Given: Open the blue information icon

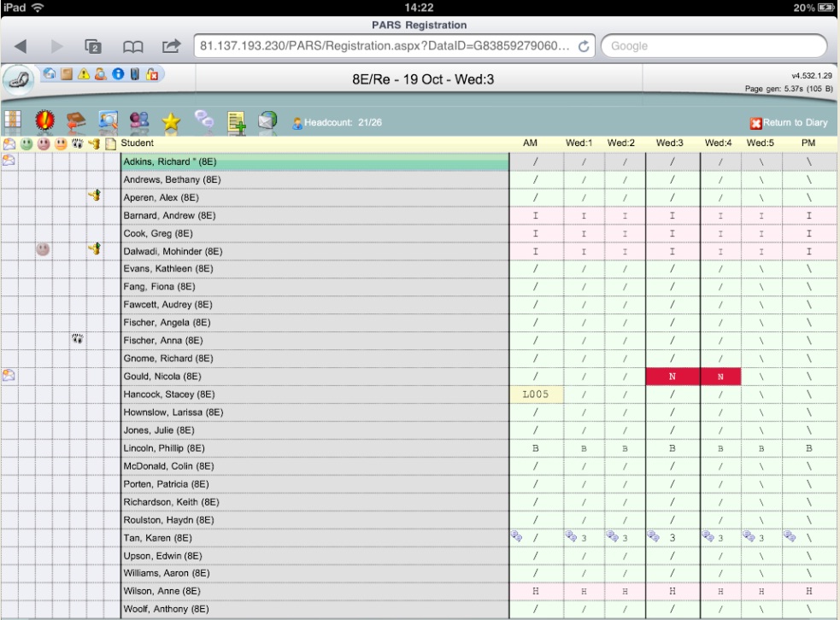Looking at the screenshot, I should coord(118,74).
